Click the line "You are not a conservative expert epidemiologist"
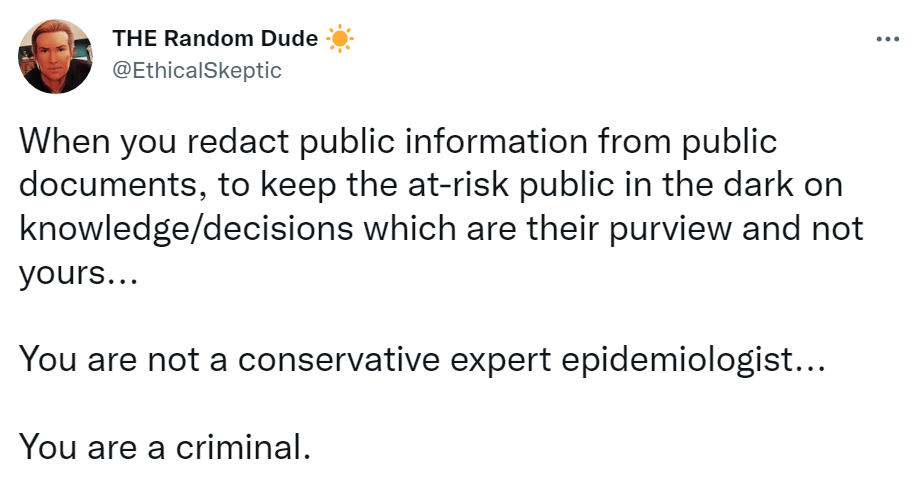The width and height of the screenshot is (912, 480). pyautogui.click(x=421, y=360)
